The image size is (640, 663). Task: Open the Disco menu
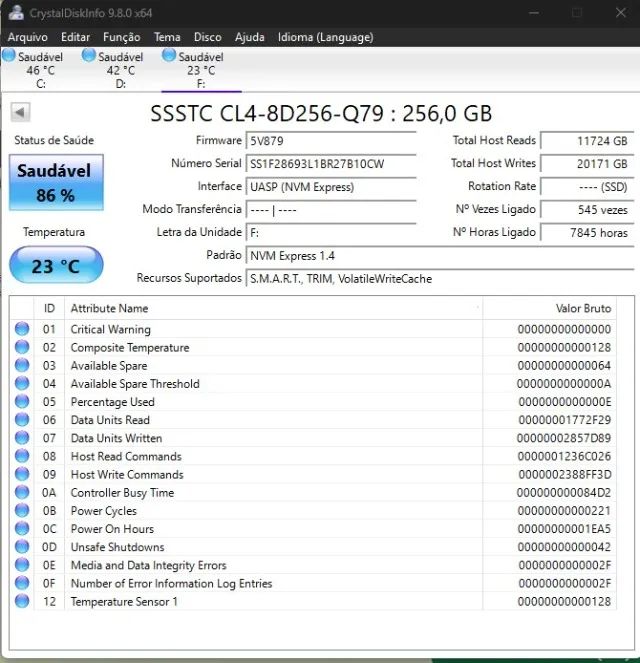[208, 37]
